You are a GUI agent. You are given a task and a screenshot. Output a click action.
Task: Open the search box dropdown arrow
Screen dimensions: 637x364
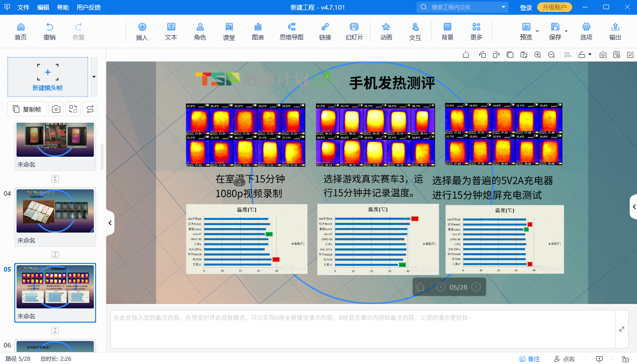coord(503,7)
